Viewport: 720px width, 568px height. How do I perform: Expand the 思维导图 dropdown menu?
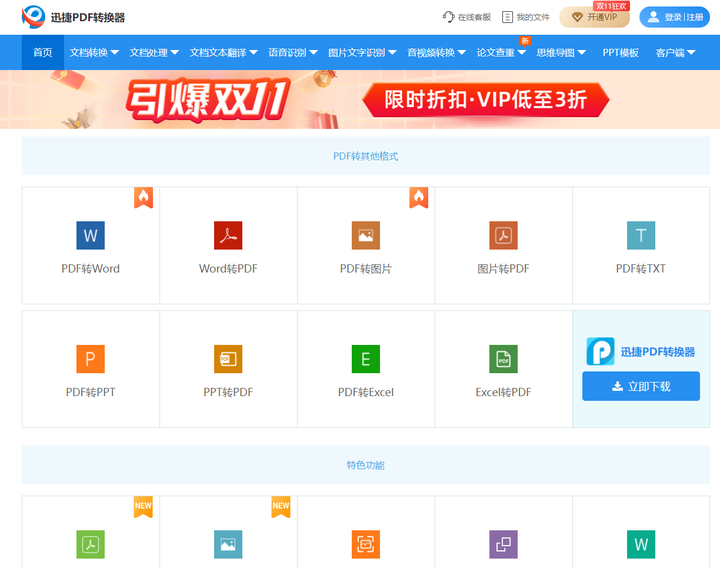click(x=561, y=52)
